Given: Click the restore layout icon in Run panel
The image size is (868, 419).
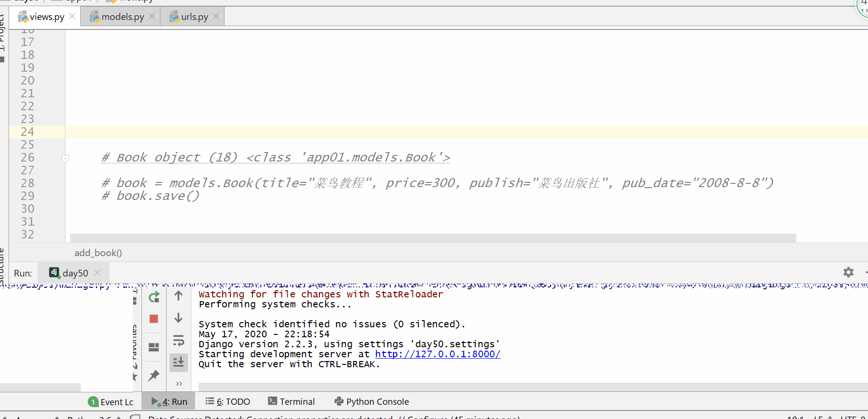Looking at the screenshot, I should [154, 347].
